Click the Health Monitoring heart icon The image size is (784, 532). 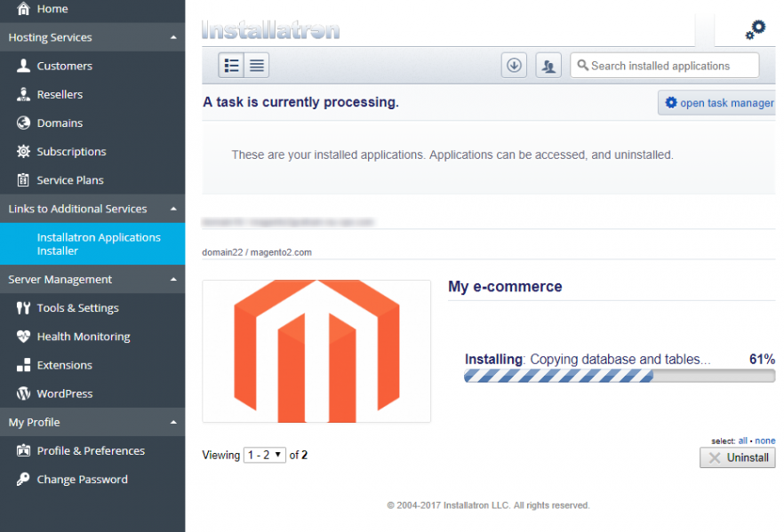coord(23,337)
